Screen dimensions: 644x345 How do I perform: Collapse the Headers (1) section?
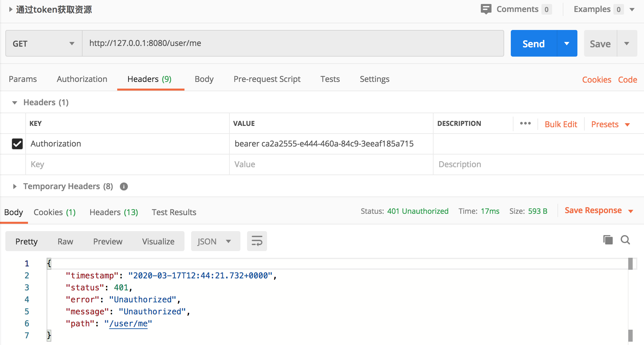coord(15,103)
